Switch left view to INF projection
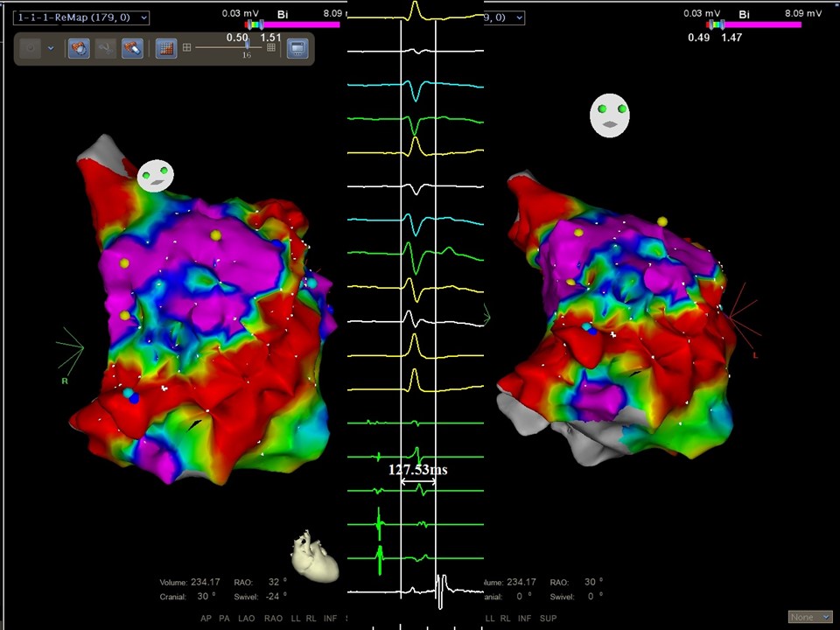This screenshot has height=630, width=840. pyautogui.click(x=331, y=619)
